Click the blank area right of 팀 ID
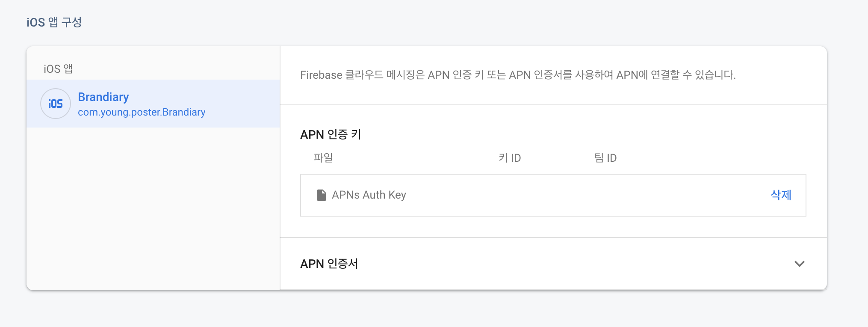The width and height of the screenshot is (868, 327). [x=710, y=158]
